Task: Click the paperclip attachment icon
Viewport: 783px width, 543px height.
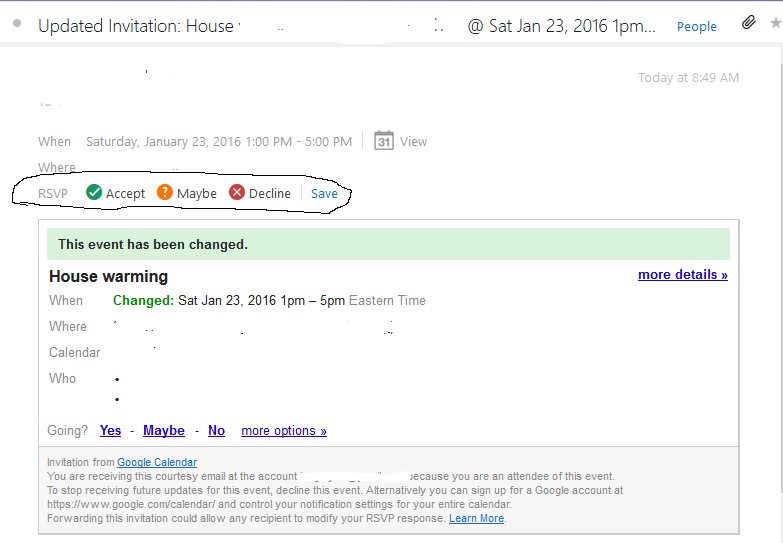Action: (748, 22)
